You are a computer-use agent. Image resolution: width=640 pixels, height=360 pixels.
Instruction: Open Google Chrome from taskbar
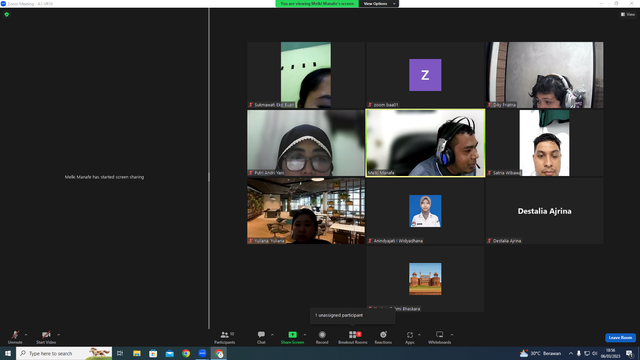pyautogui.click(x=186, y=353)
